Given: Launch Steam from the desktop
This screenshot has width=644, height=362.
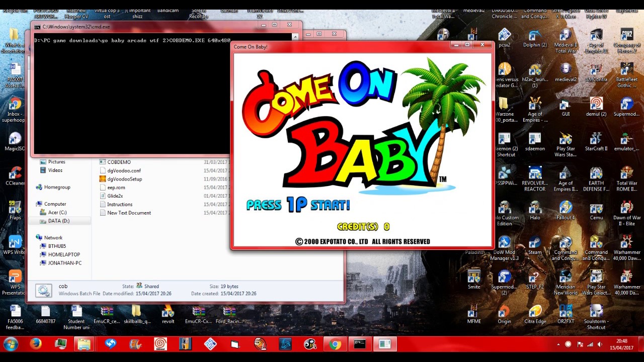Looking at the screenshot, I should click(535, 245).
